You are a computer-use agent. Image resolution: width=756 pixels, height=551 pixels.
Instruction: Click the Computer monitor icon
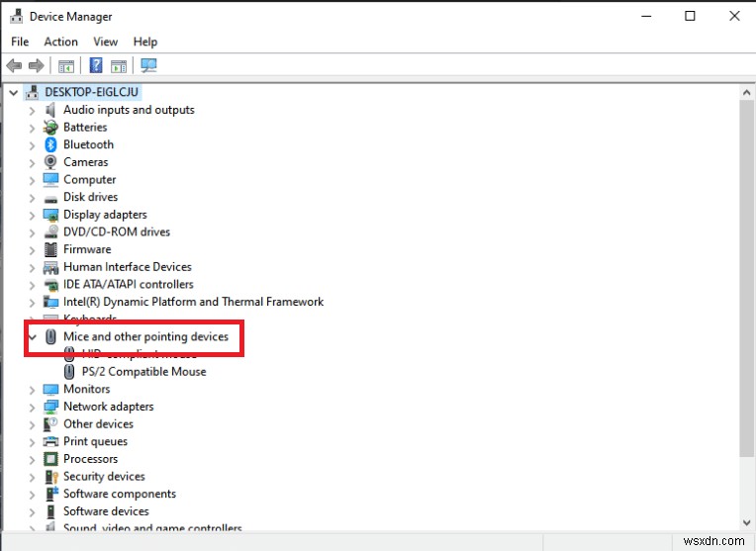pos(50,179)
